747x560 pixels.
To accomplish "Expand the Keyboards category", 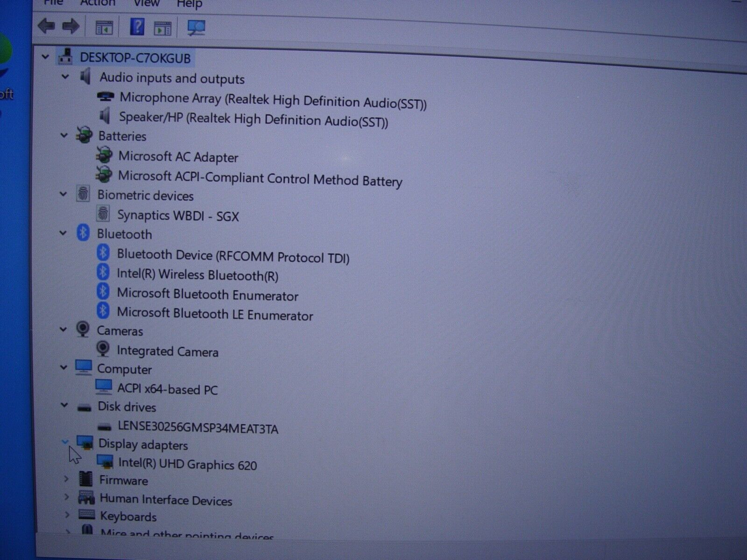I will (x=67, y=515).
